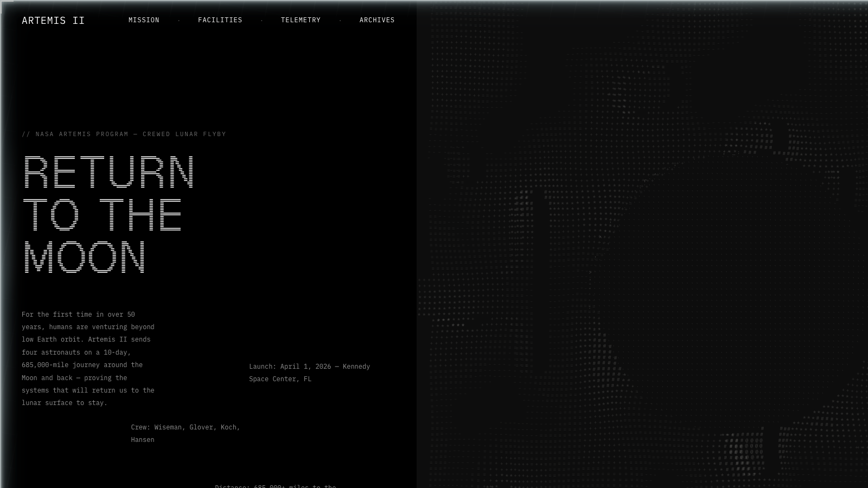Screen dimensions: 868x488
Task: Go to the Facilities section
Action: 220,20
